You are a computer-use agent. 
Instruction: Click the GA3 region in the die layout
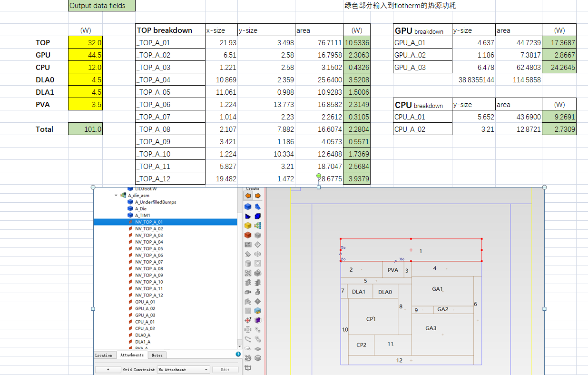point(442,334)
